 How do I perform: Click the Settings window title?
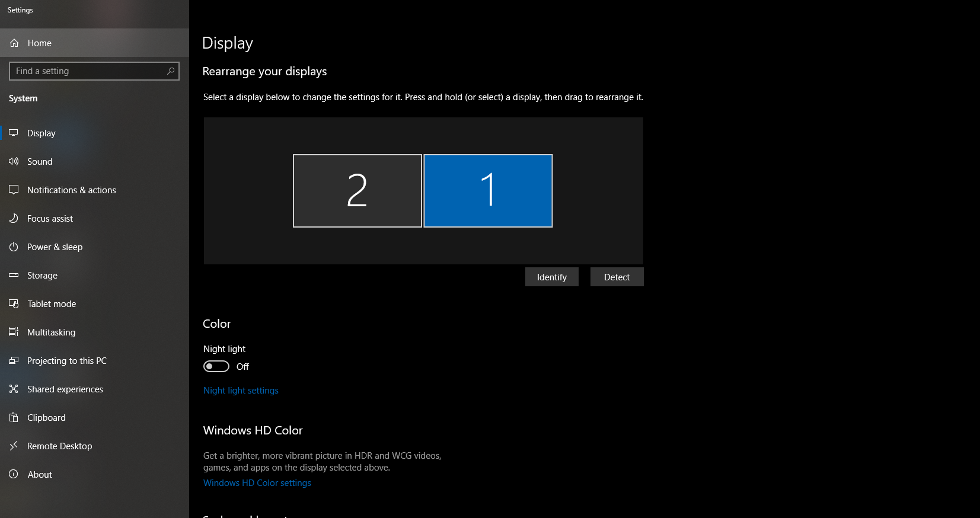20,10
